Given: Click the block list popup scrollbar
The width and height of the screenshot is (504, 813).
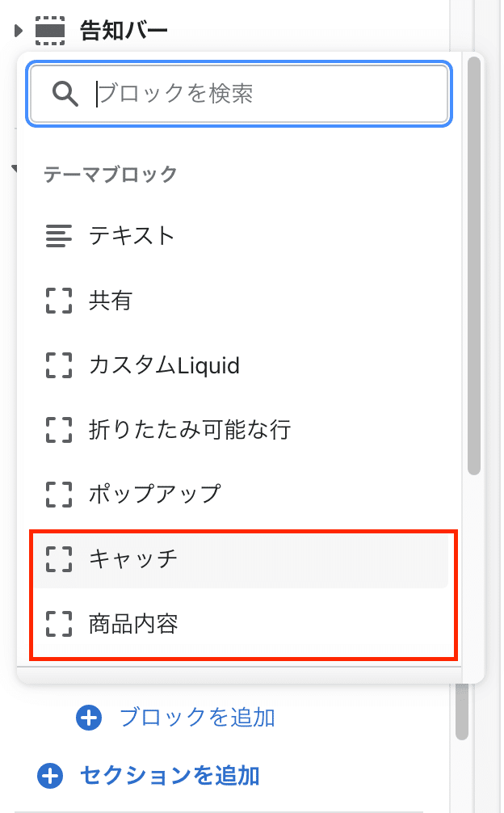Looking at the screenshot, I should pyautogui.click(x=474, y=266).
